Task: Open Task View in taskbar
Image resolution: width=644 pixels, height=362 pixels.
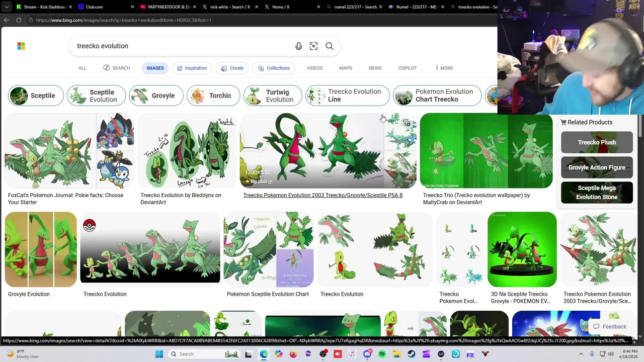Action: click(x=248, y=354)
